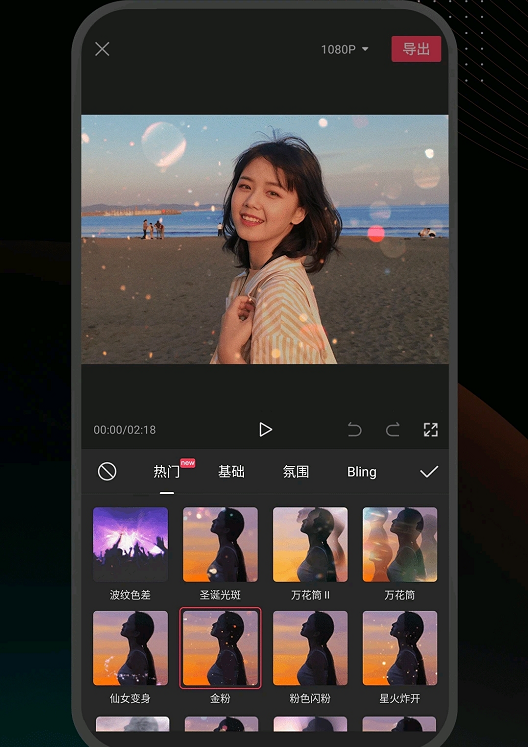Select the 万花筒 effect thumbnail
This screenshot has width=528, height=747.
point(400,545)
